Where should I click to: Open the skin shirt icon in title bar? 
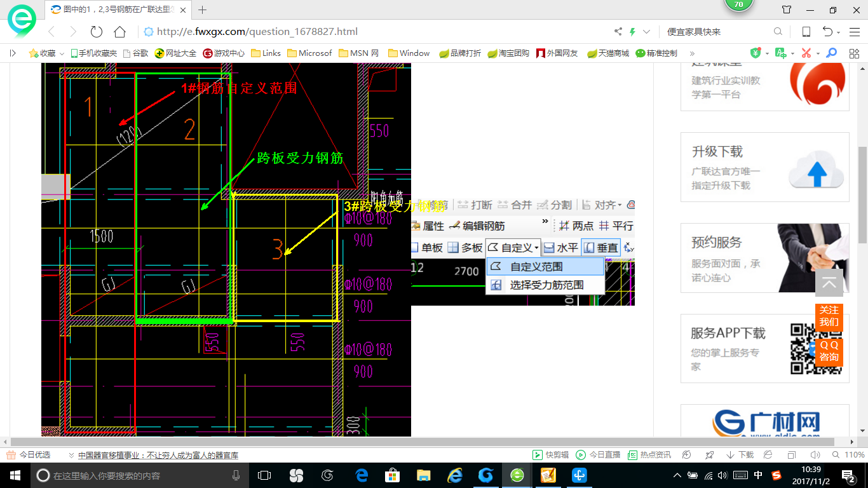[x=787, y=10]
